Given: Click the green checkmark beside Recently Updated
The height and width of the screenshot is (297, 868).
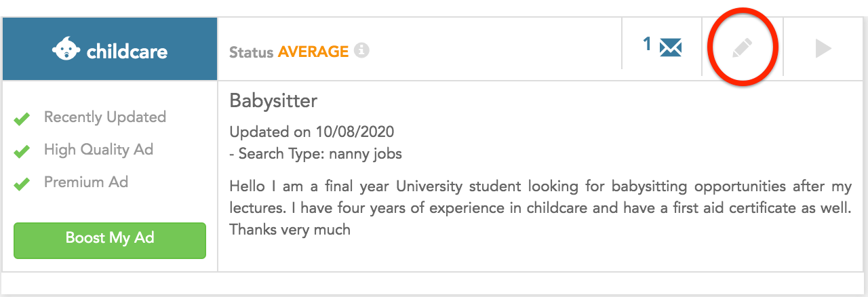Looking at the screenshot, I should 22,119.
